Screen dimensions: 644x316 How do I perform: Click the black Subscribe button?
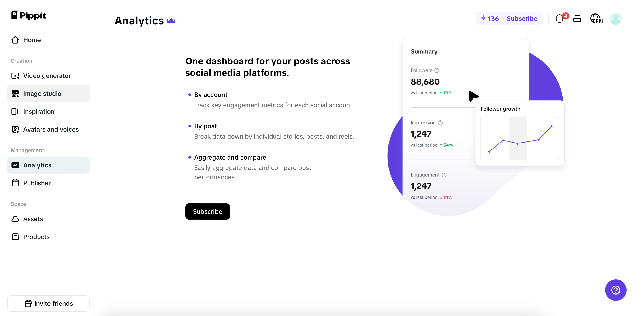[207, 211]
